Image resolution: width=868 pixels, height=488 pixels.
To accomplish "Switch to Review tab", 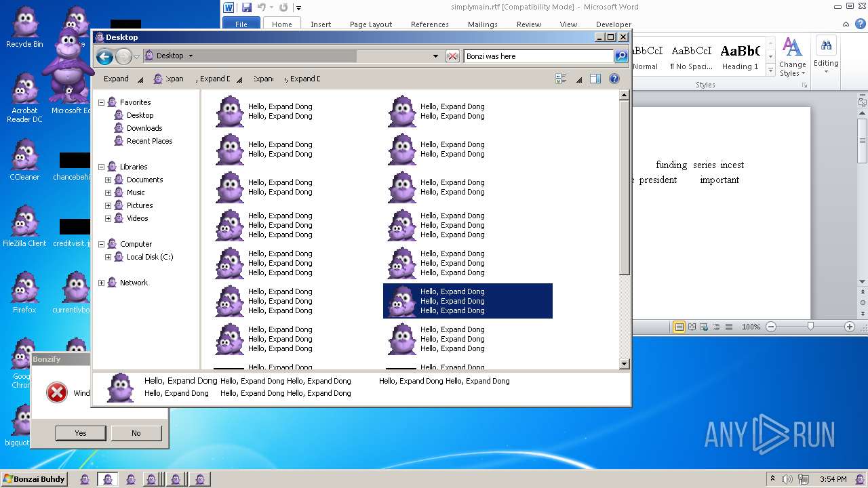I will click(x=529, y=24).
